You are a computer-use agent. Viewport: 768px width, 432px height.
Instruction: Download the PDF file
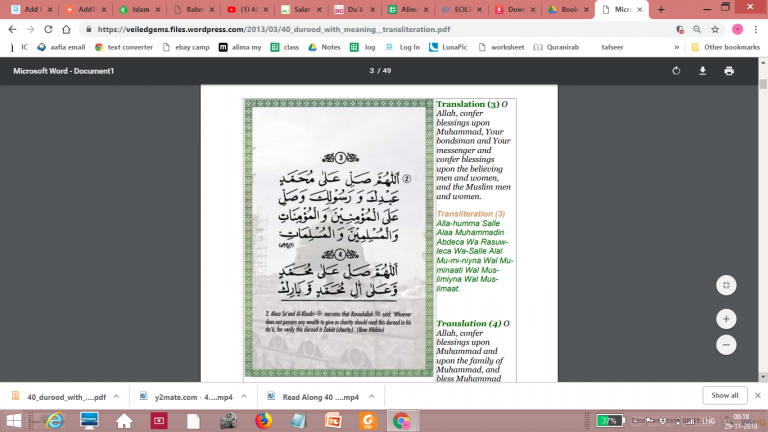click(x=702, y=71)
